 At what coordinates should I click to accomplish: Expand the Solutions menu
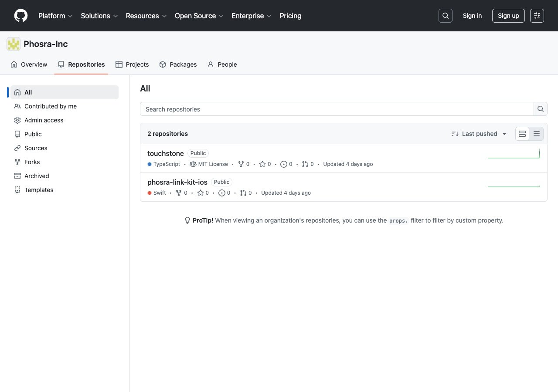coord(99,16)
